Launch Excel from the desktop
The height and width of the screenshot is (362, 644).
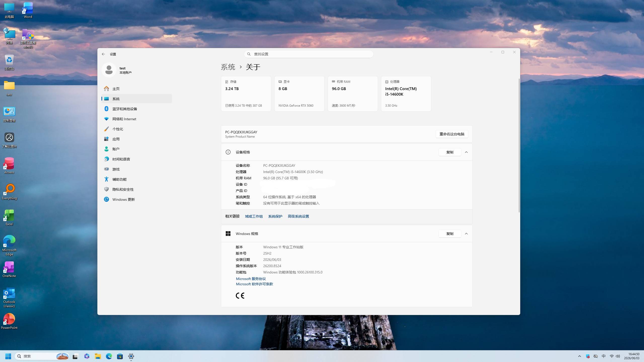tap(9, 218)
